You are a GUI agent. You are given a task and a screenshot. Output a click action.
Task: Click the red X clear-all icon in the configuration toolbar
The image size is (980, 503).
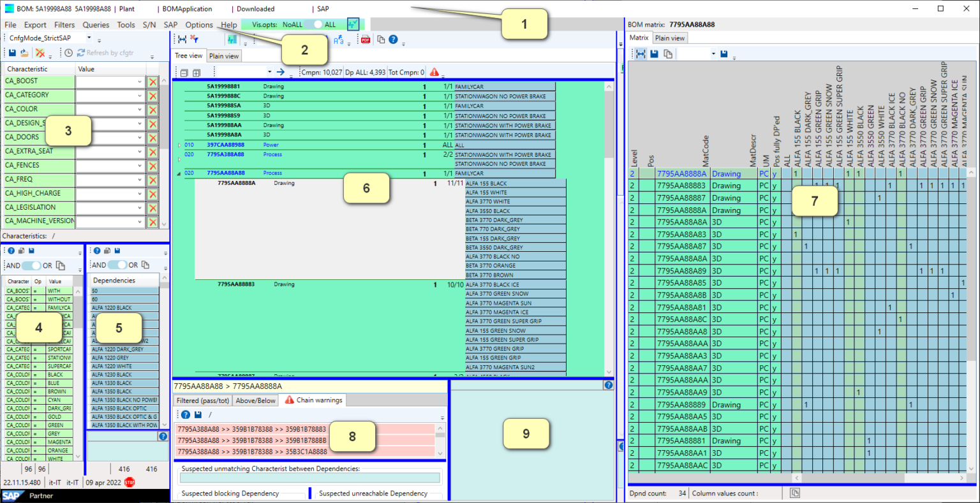[40, 53]
